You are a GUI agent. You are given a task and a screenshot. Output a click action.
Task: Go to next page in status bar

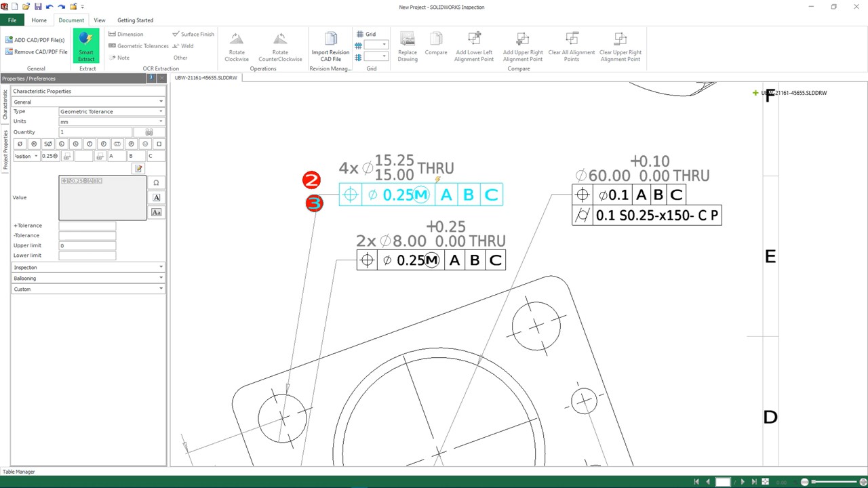pos(743,482)
